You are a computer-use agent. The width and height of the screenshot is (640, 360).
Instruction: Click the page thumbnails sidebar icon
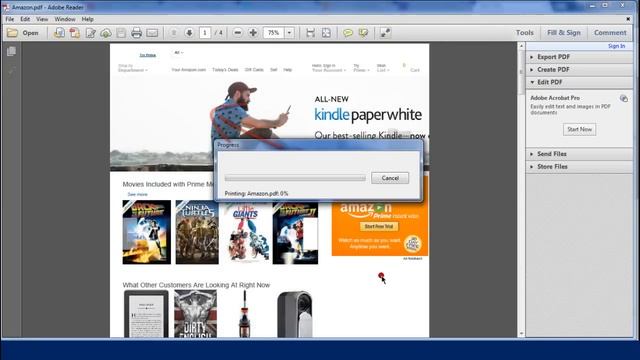pos(11,51)
